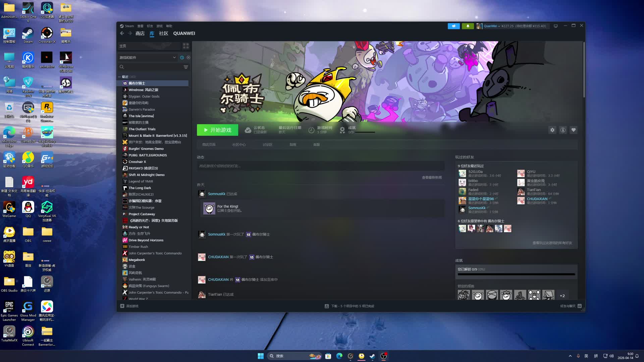Viewport: 644px width, 362px height.
Task: Open game settings gear icon
Action: (552, 130)
